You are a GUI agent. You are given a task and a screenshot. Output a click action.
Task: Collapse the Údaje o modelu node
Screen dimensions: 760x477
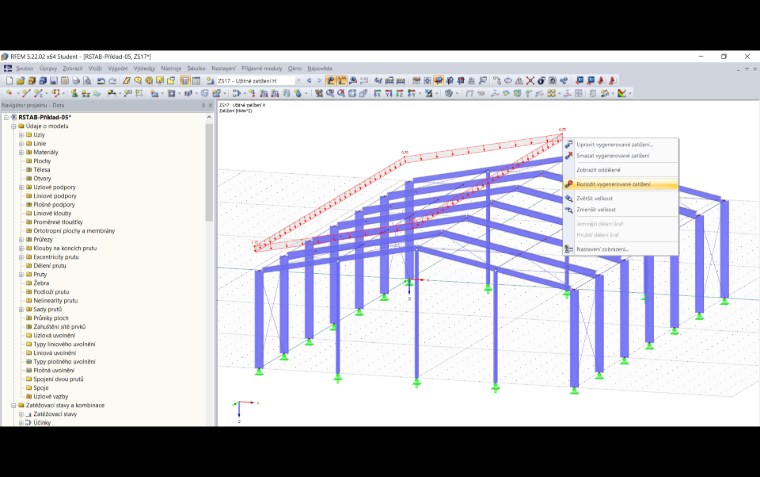click(x=14, y=126)
